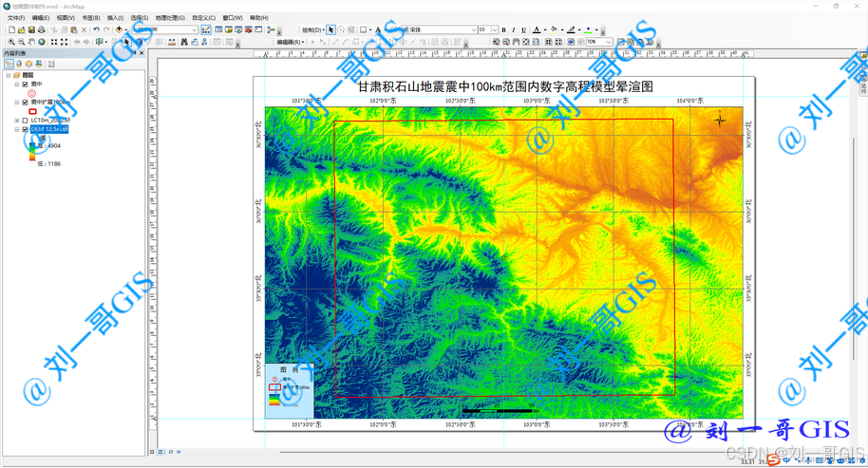Open the 文件(F) menu

point(16,18)
